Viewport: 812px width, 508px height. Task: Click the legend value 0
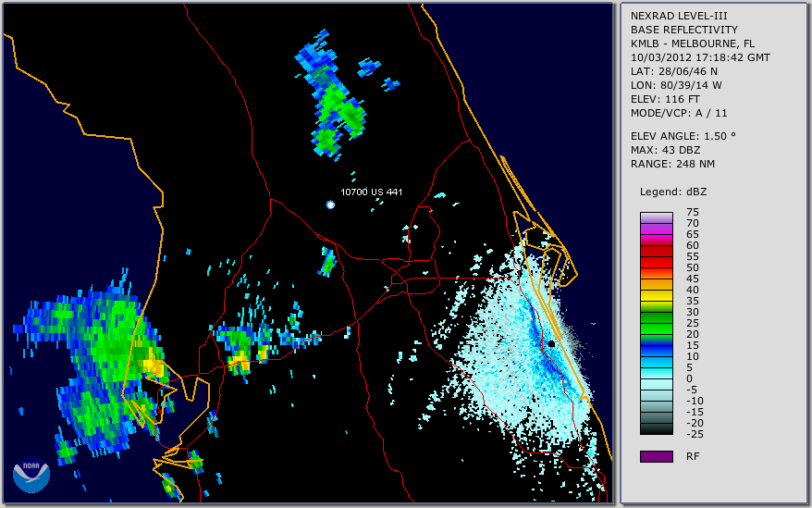[x=689, y=378]
